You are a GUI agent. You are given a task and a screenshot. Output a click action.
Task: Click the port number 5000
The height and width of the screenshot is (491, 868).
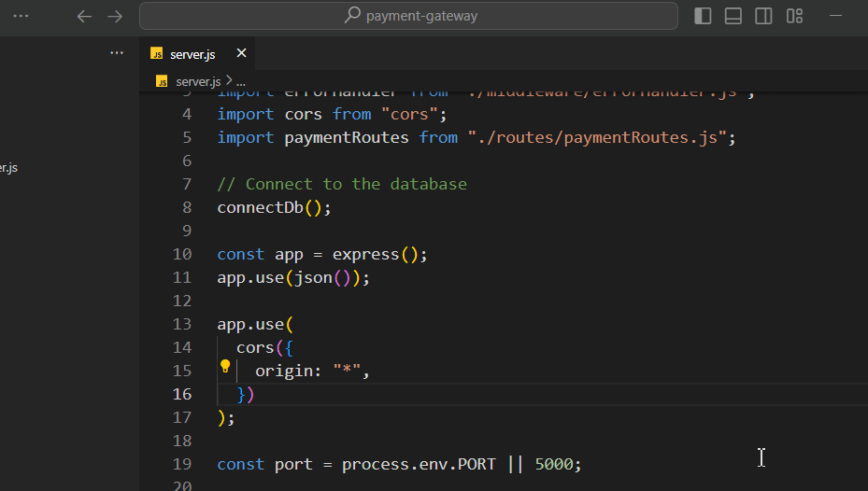click(x=553, y=465)
